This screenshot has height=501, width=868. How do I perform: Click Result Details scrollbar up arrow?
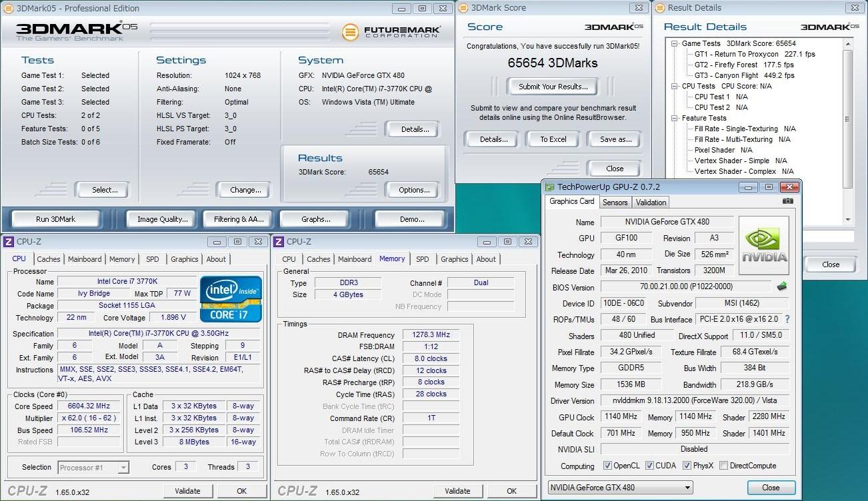click(848, 44)
